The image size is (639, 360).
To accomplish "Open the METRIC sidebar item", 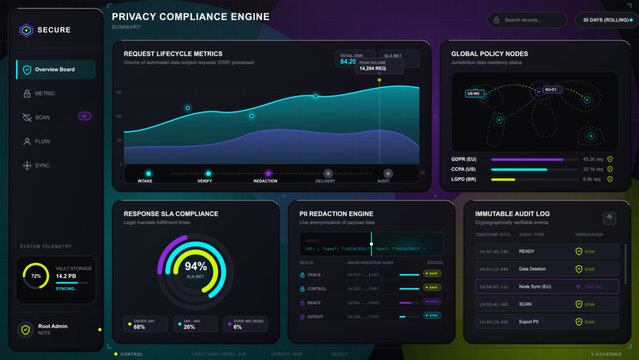I will [56, 93].
